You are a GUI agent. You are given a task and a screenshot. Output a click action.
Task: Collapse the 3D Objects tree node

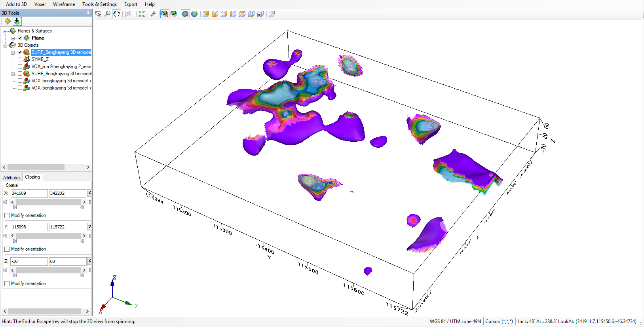[x=6, y=46]
